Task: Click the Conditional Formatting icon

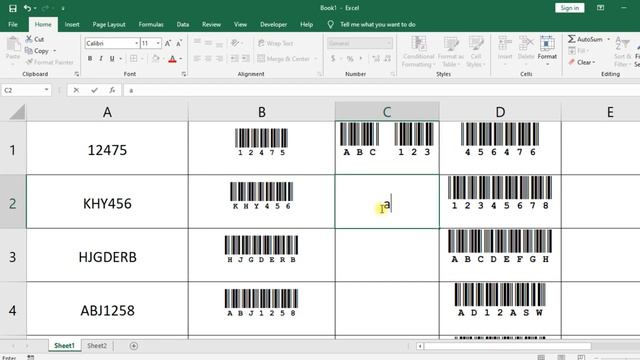Action: [x=418, y=43]
